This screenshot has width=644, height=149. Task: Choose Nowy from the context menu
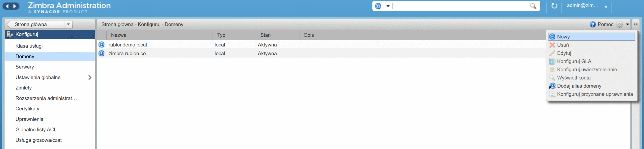(x=563, y=37)
